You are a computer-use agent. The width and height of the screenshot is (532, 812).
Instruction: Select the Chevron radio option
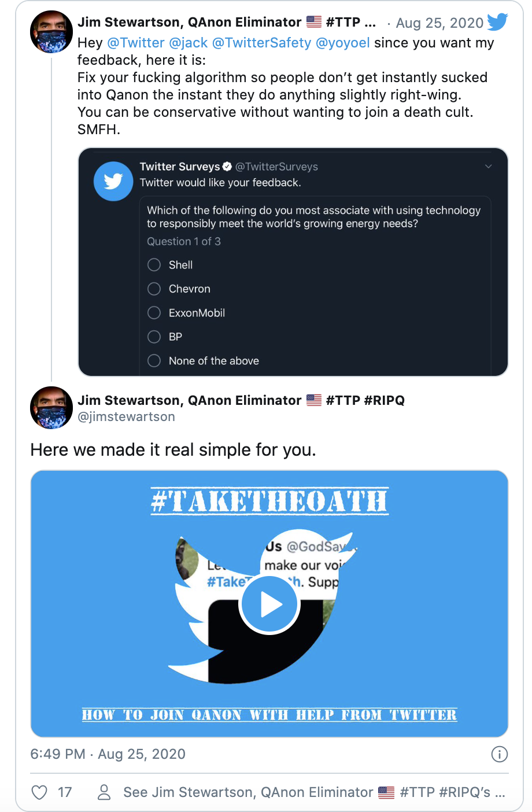pyautogui.click(x=154, y=289)
